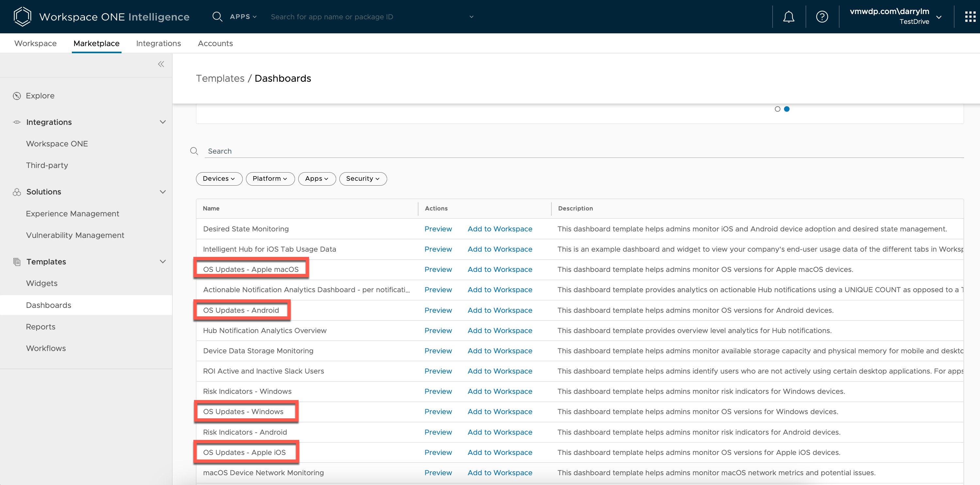Collapse the sidebar with double-chevron icon
Image resolution: width=980 pixels, height=485 pixels.
pyautogui.click(x=161, y=64)
